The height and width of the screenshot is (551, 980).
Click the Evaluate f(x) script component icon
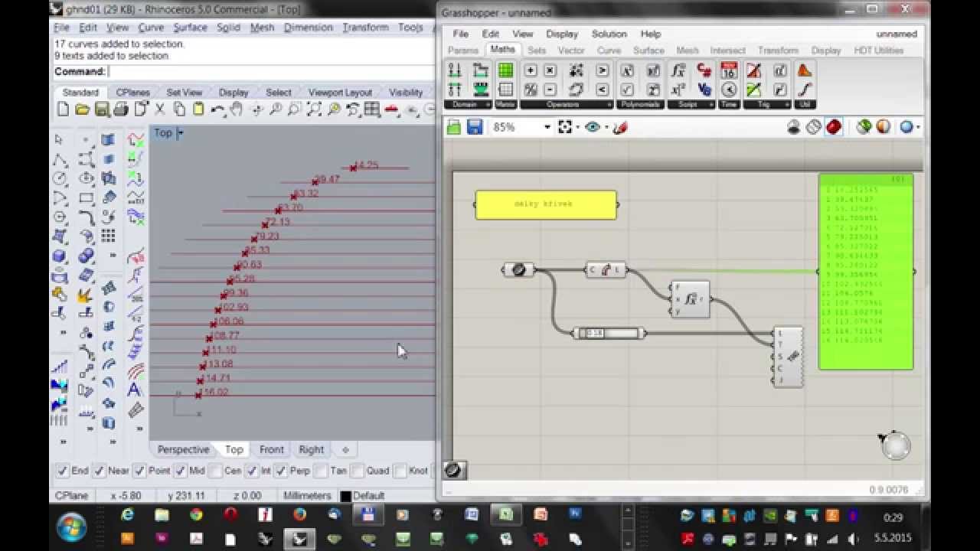click(678, 70)
